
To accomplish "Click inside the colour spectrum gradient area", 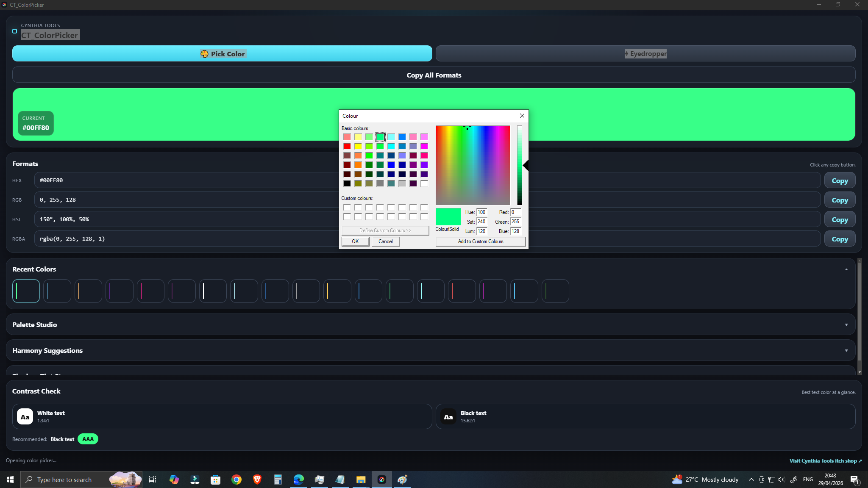I will 473,165.
